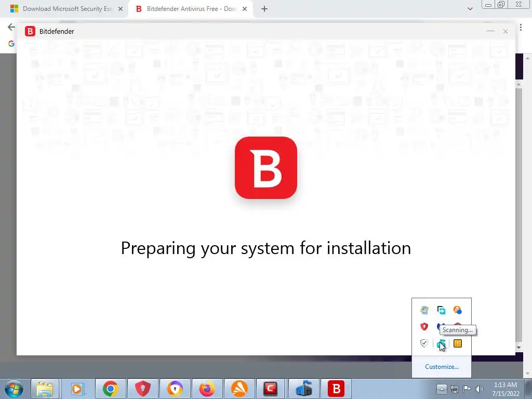Launch Windows Media Player from taskbar

tap(77, 389)
